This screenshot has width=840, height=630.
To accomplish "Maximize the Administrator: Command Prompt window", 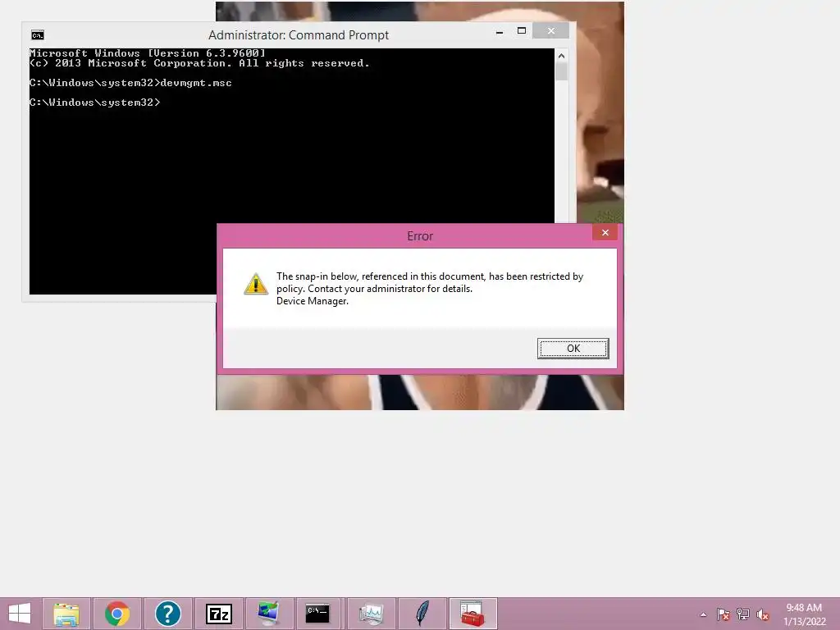I will (x=521, y=31).
